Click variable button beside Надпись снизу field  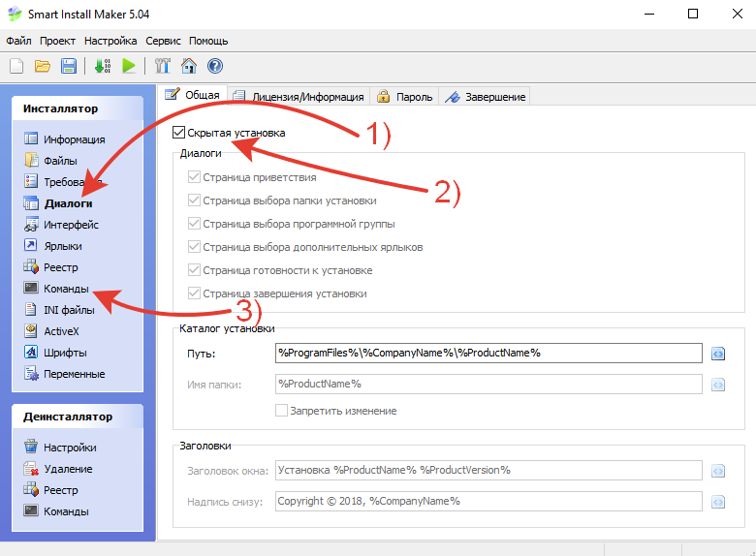click(718, 502)
